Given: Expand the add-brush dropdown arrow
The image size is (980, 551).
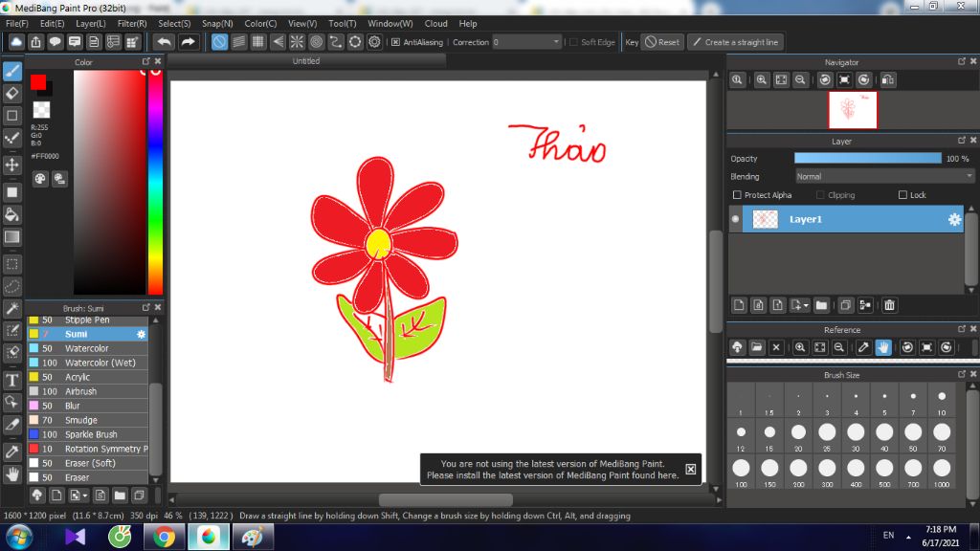Looking at the screenshot, I should click(85, 496).
